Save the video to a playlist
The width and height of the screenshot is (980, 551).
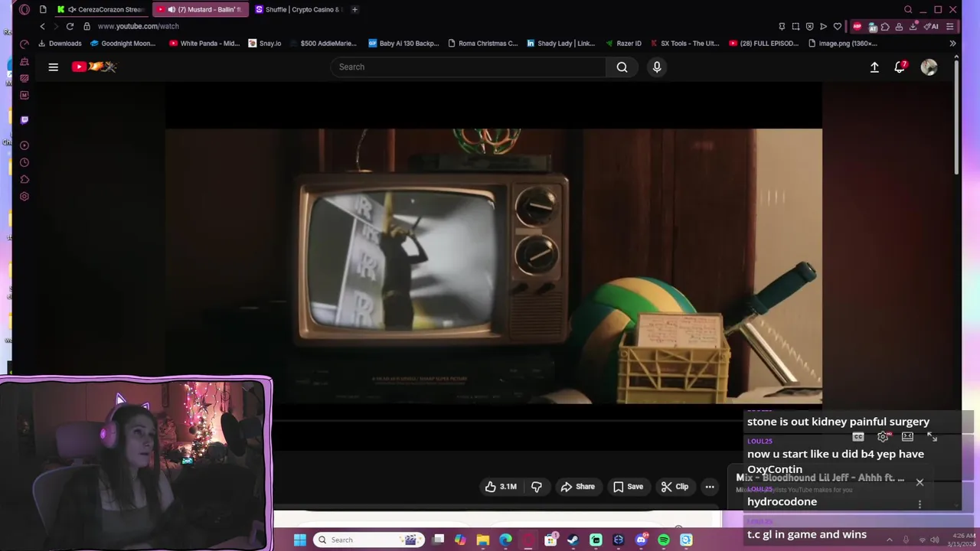(x=628, y=487)
